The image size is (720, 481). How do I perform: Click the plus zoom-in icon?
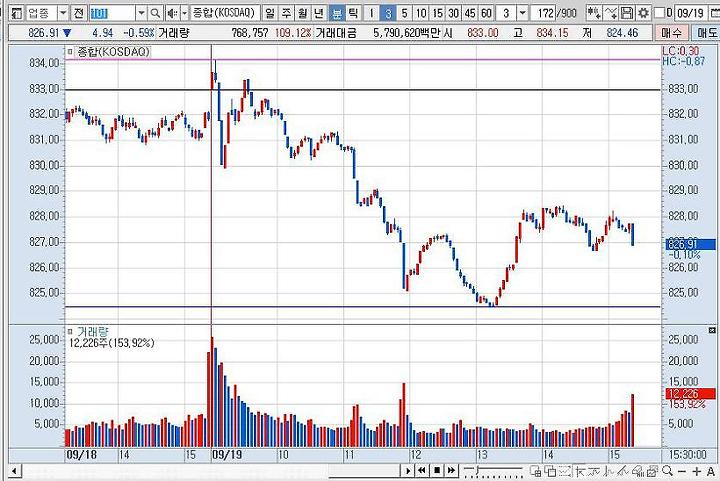click(697, 471)
